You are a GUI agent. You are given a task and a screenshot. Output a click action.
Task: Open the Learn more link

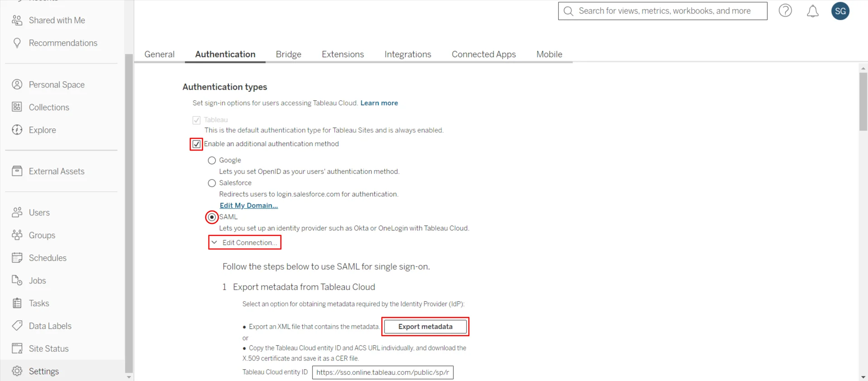click(x=379, y=103)
